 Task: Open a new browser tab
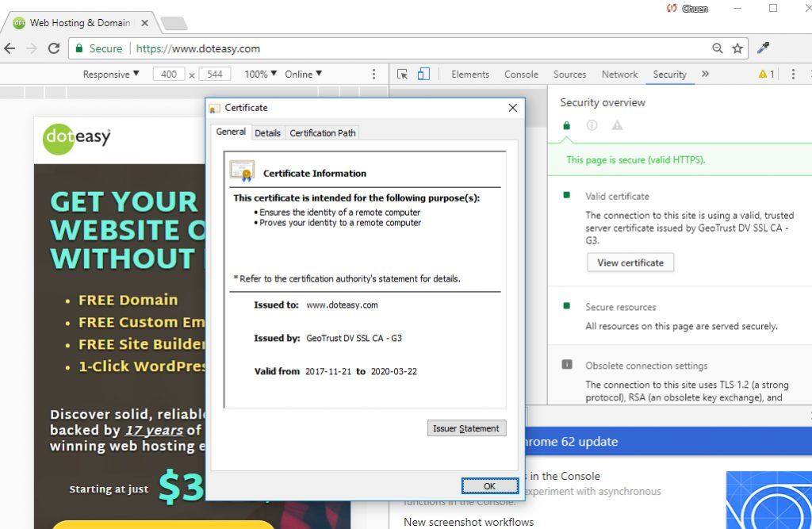174,23
